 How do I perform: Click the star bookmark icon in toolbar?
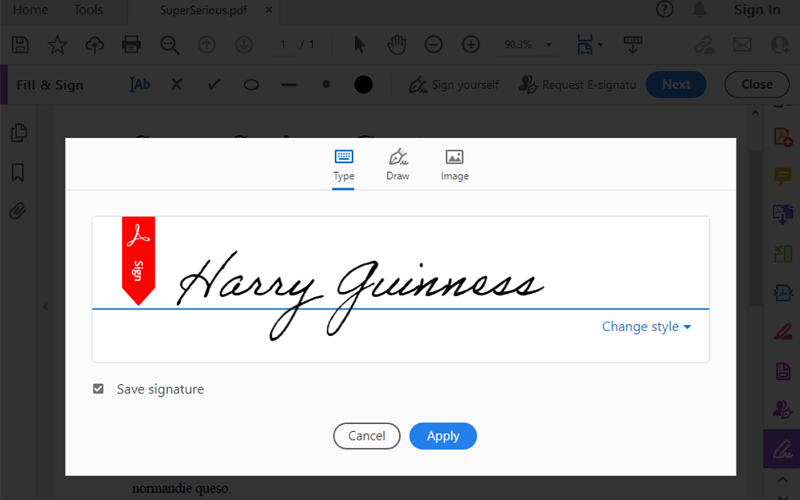(57, 45)
